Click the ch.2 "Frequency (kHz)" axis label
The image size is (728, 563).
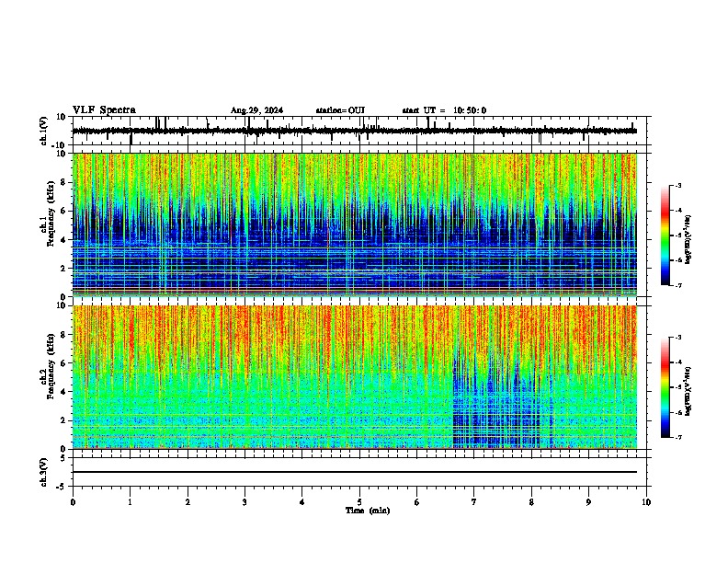tap(51, 366)
